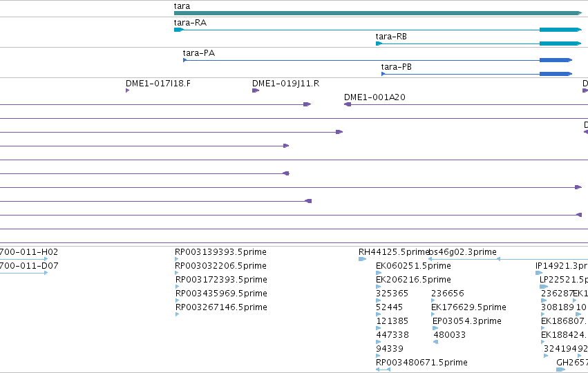The image size is (588, 373).
Task: Click LP22521.5prime feature arrow glyph
Action: click(544, 287)
